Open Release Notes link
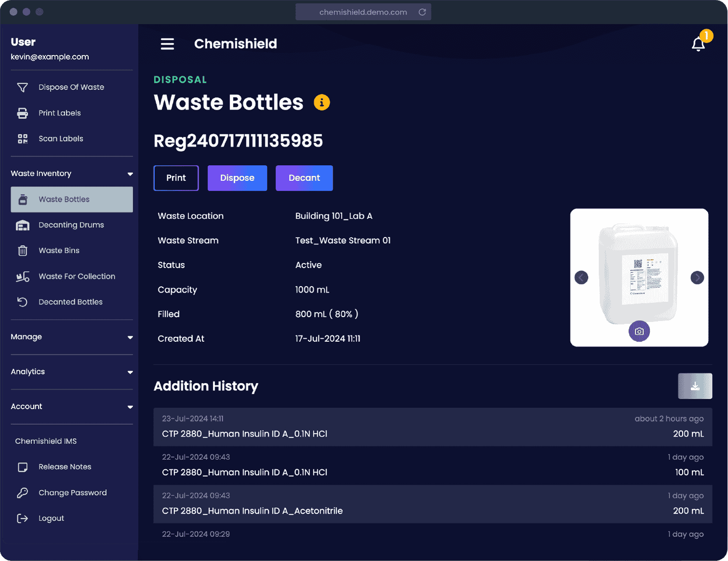The width and height of the screenshot is (728, 561). 65,467
